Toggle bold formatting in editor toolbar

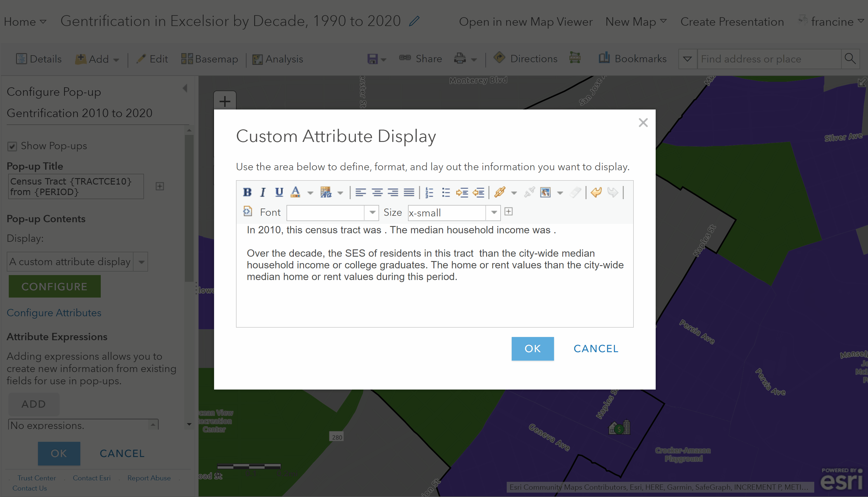pos(247,192)
